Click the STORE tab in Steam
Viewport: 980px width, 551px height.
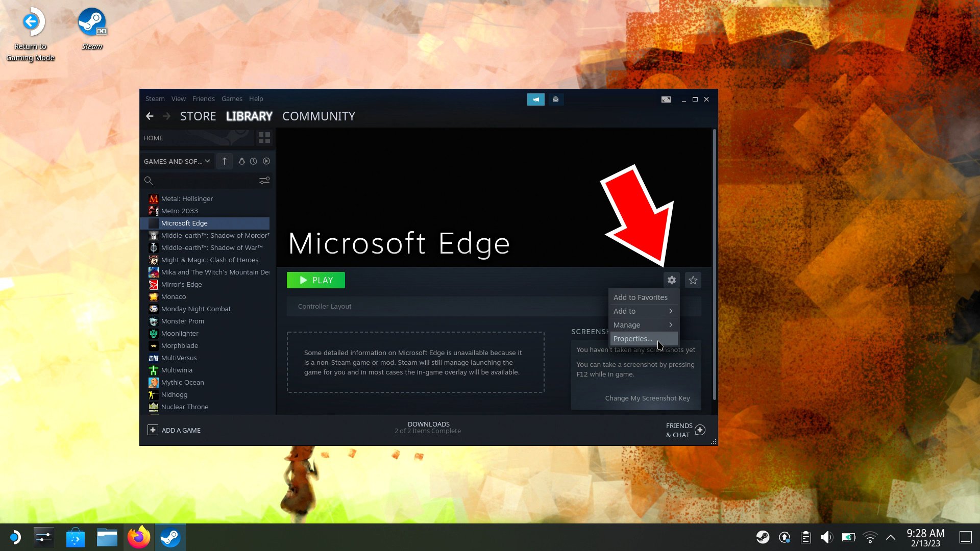pos(197,116)
